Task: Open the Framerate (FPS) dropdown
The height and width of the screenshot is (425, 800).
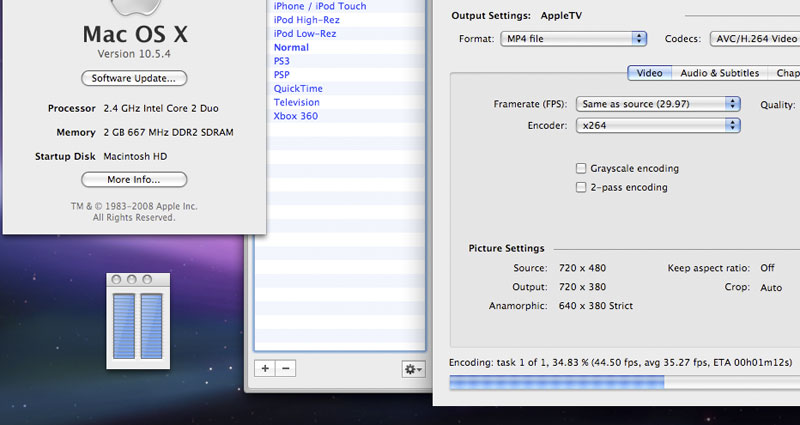Action: (x=658, y=104)
